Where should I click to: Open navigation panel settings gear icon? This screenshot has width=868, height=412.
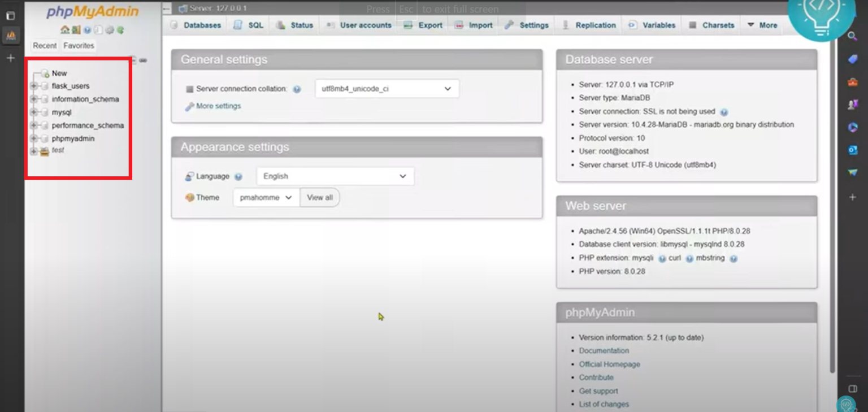click(x=110, y=30)
